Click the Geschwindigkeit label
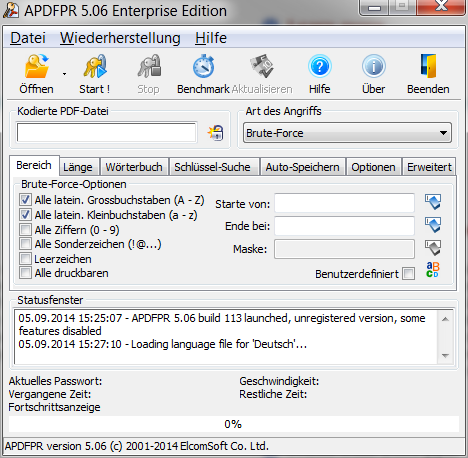Image resolution: width=468 pixels, height=458 pixels. point(279,381)
